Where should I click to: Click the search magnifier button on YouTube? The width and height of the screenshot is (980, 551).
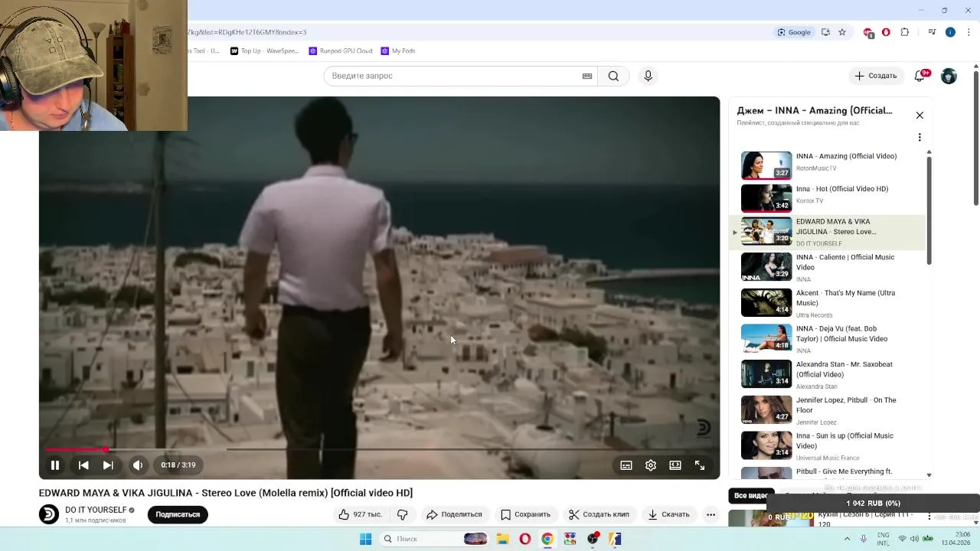pyautogui.click(x=613, y=76)
